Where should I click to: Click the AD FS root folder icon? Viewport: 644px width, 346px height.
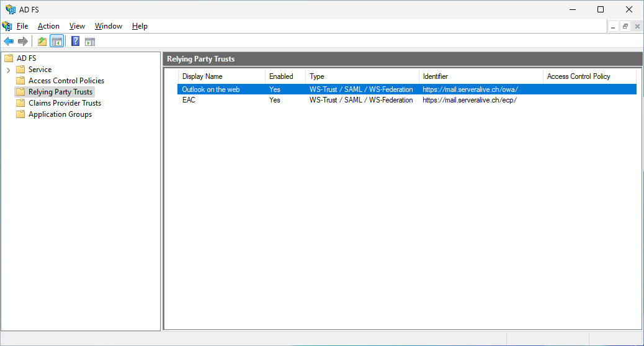(x=9, y=58)
